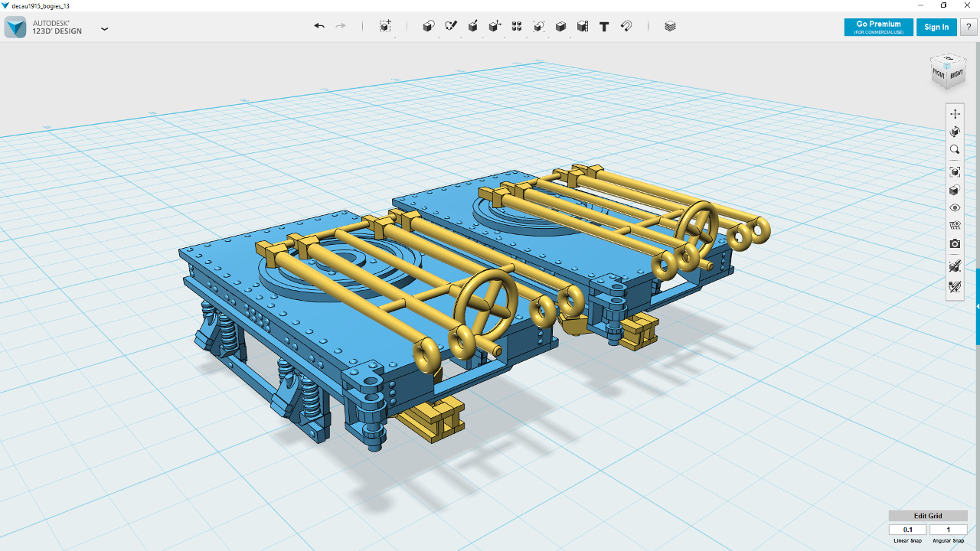980x551 pixels.
Task: Open the Combine tool menu
Action: tap(560, 26)
